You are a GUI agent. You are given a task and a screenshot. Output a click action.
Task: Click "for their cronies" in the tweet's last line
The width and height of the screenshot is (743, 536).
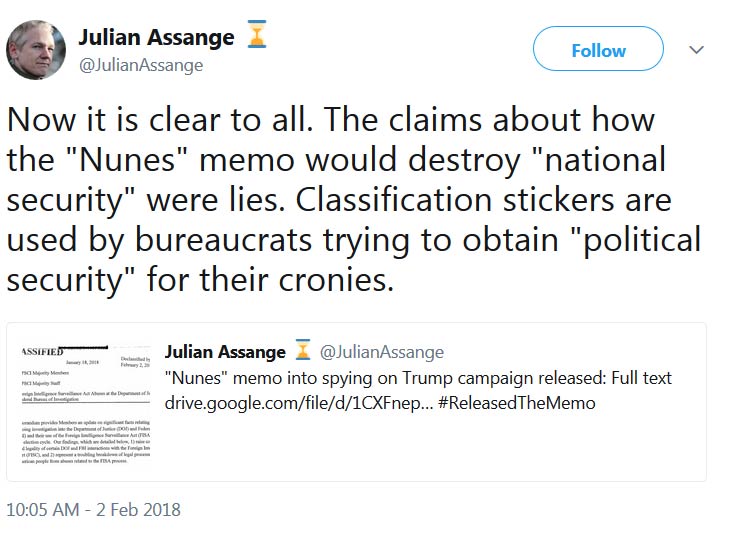(272, 278)
